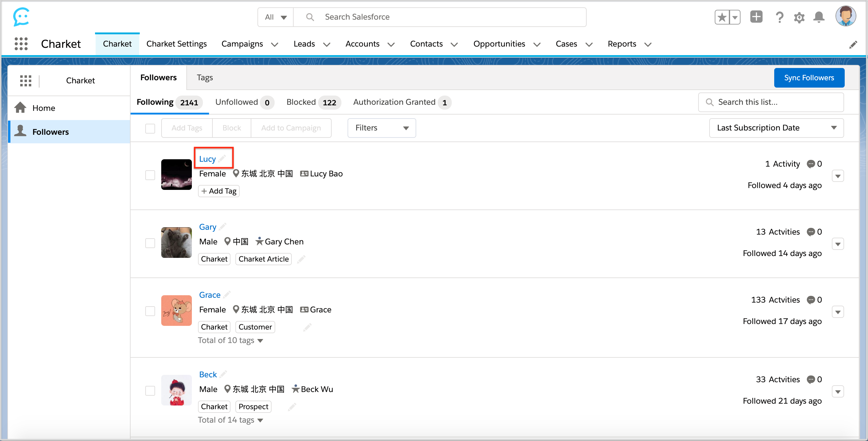Open the Last Subscription Date sort dropdown
The width and height of the screenshot is (868, 441).
[x=776, y=128]
